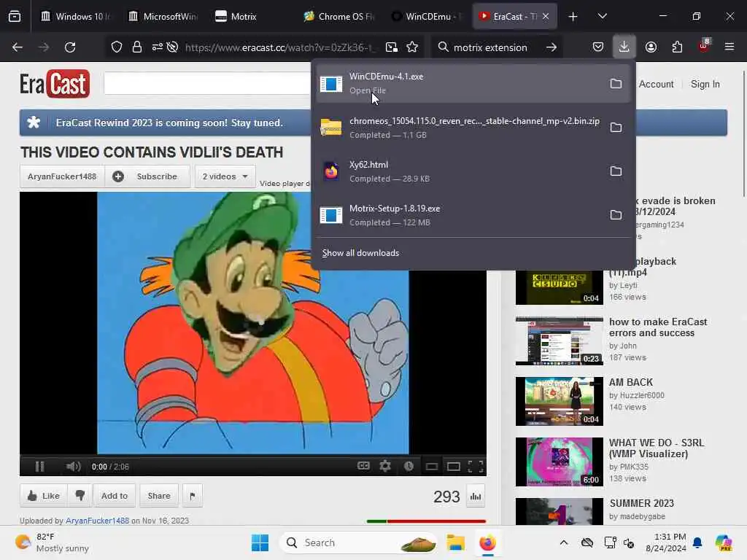Show hidden system tray icons
747x560 pixels.
tap(564, 542)
